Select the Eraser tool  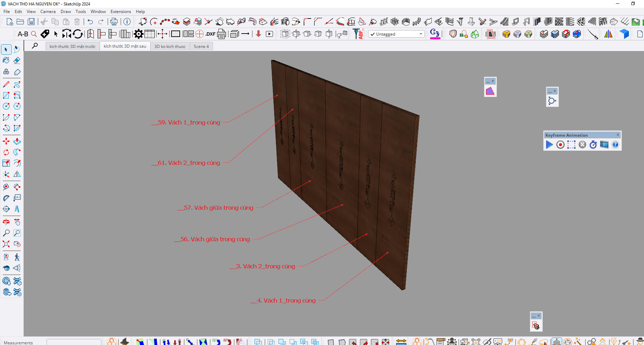pos(17,61)
